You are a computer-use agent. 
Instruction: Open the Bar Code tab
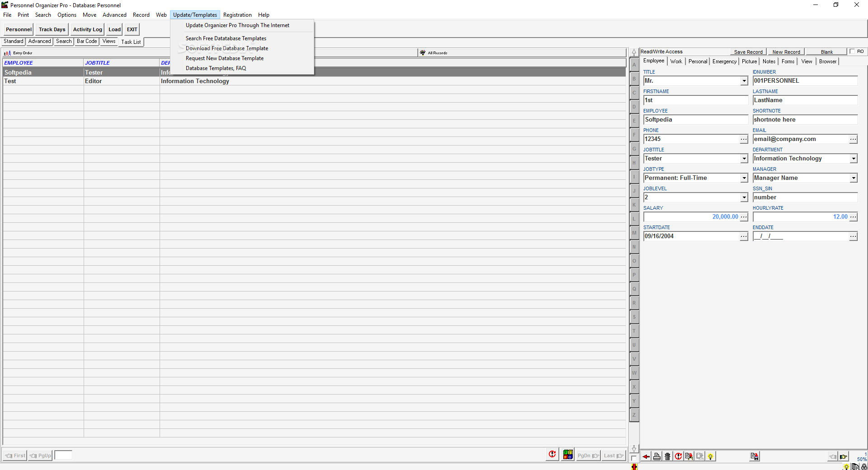pyautogui.click(x=87, y=41)
